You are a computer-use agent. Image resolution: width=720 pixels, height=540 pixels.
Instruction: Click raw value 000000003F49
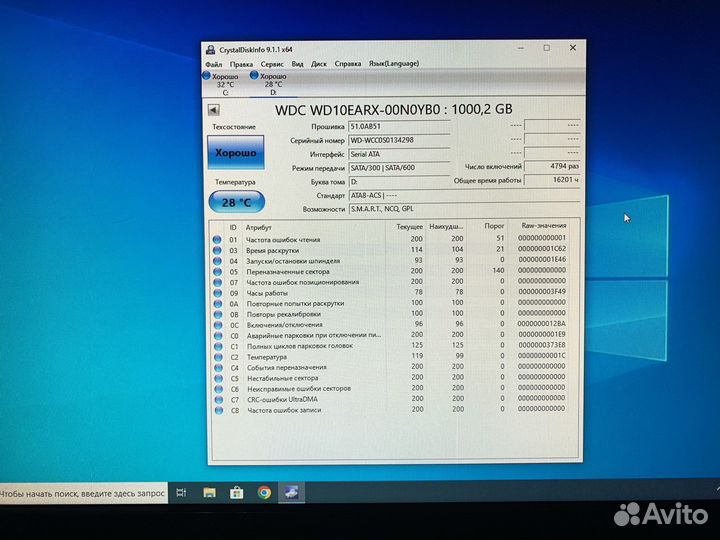click(542, 292)
